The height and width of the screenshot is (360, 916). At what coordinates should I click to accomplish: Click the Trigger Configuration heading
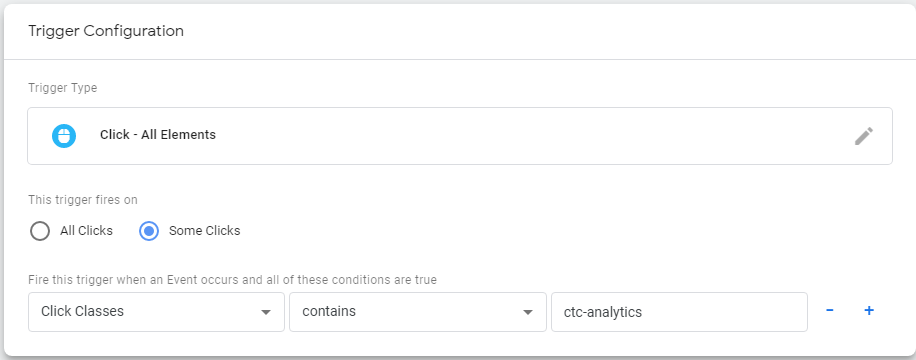(x=106, y=31)
